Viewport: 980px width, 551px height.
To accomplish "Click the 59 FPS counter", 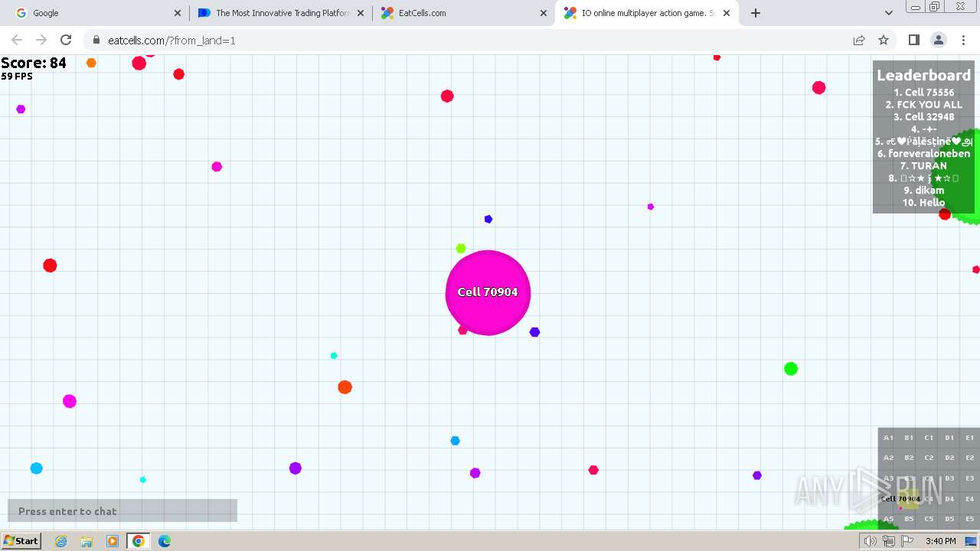I will pyautogui.click(x=17, y=77).
